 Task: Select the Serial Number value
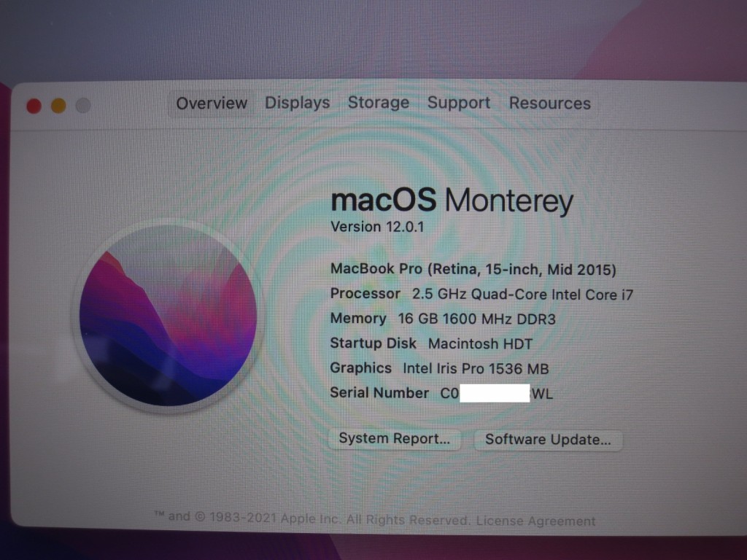click(496, 394)
